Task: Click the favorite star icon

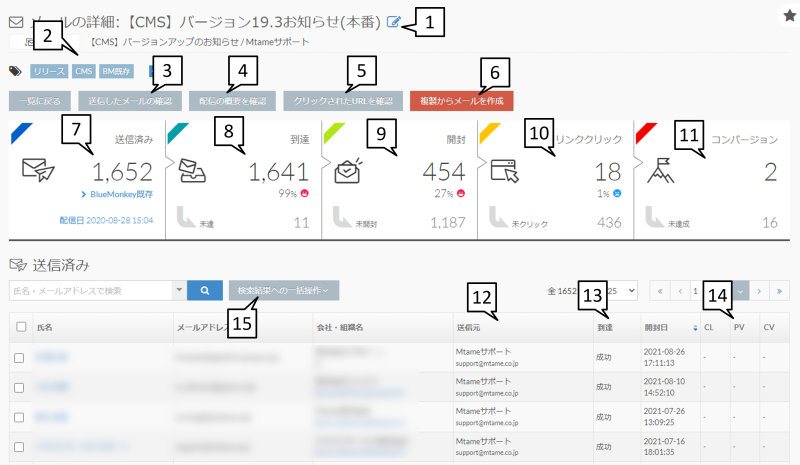Action: coord(789,16)
